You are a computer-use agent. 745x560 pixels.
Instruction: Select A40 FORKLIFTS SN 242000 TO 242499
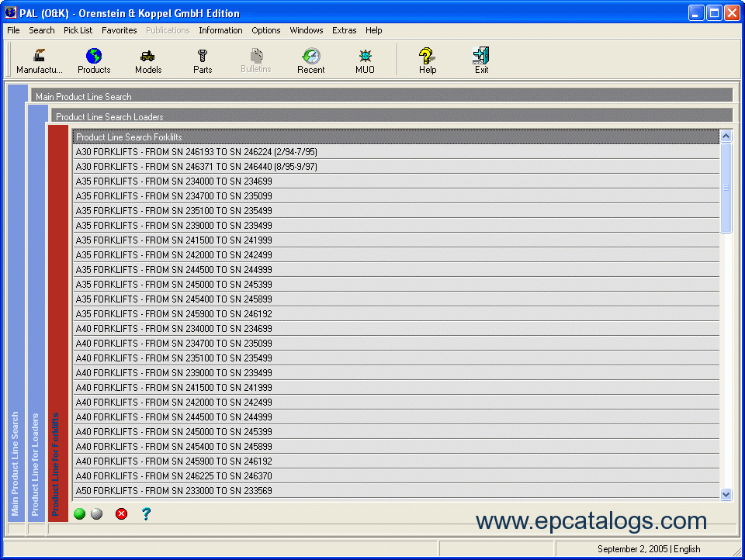pyautogui.click(x=396, y=403)
